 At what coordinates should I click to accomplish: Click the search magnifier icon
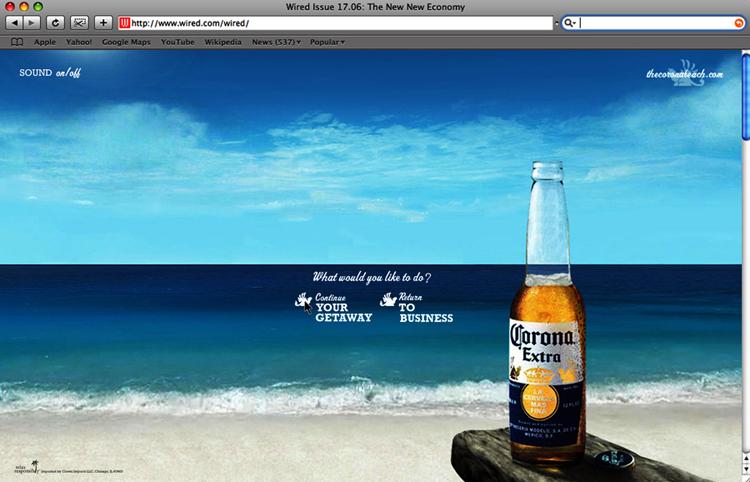569,23
